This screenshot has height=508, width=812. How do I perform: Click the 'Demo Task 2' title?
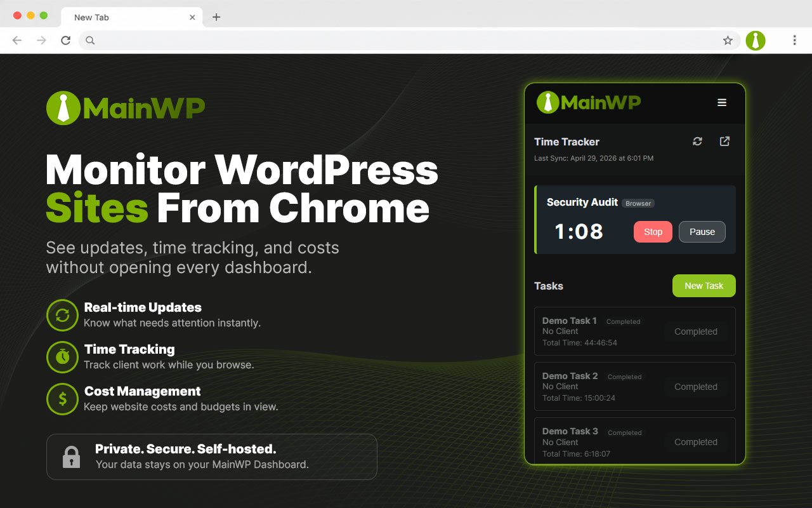(x=570, y=376)
